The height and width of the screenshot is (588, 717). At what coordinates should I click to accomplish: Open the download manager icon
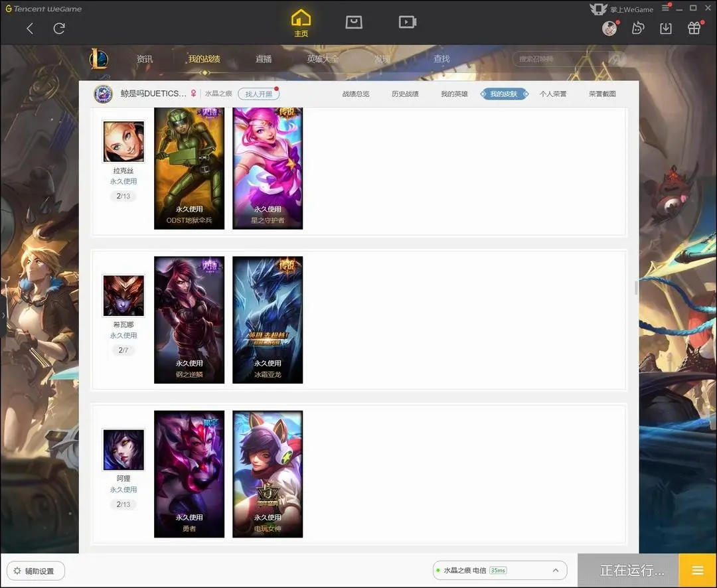(x=666, y=29)
